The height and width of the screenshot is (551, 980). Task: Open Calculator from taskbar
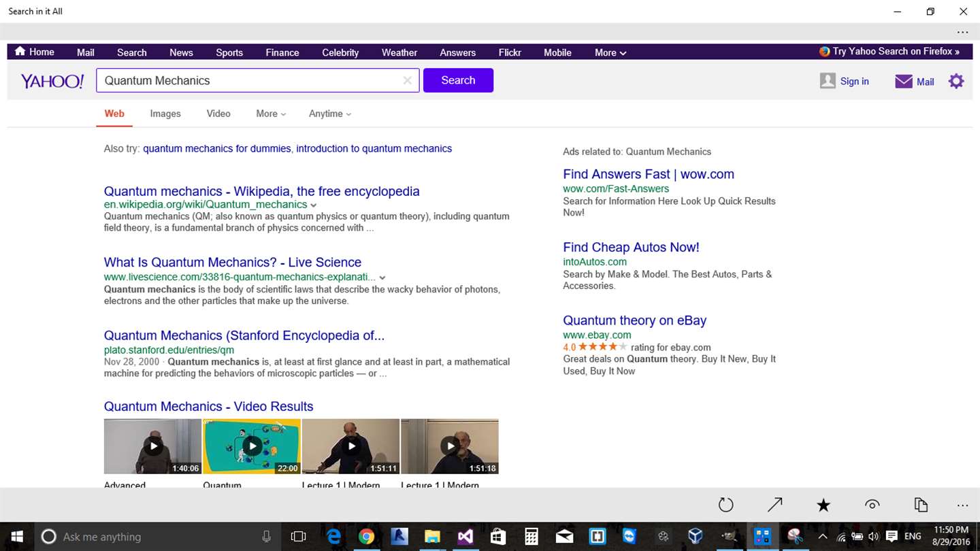(x=531, y=537)
